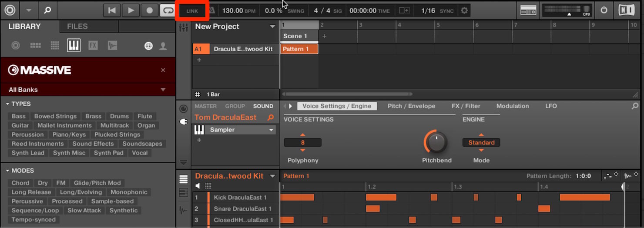Viewport: 644px width, 228px height.
Task: Expand the All Banks dropdown
Action: coord(88,90)
